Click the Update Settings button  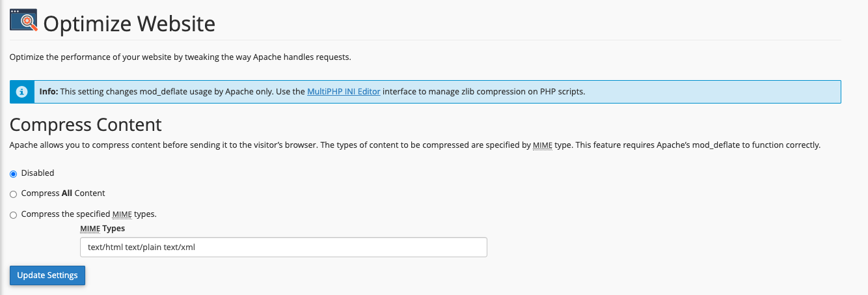pyautogui.click(x=47, y=275)
